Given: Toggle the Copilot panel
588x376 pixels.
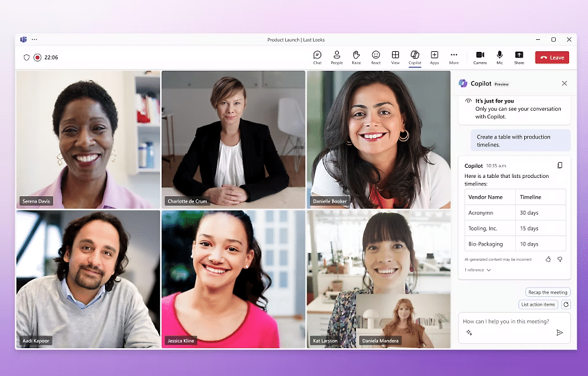Looking at the screenshot, I should click(x=415, y=57).
